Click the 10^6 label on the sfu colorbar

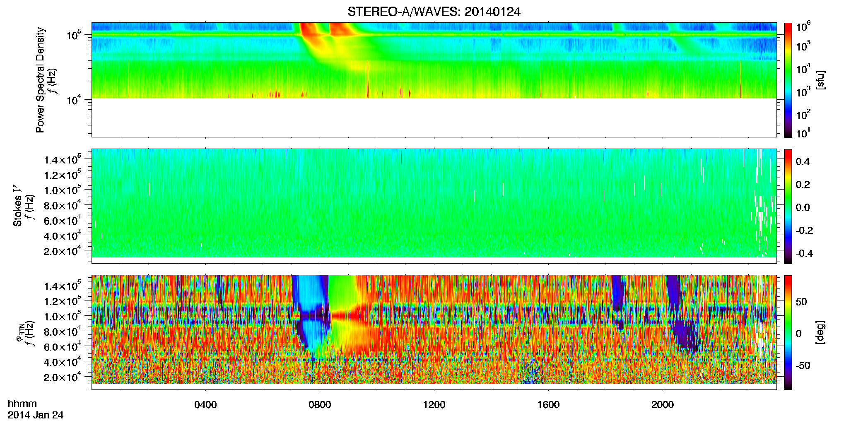(x=803, y=26)
